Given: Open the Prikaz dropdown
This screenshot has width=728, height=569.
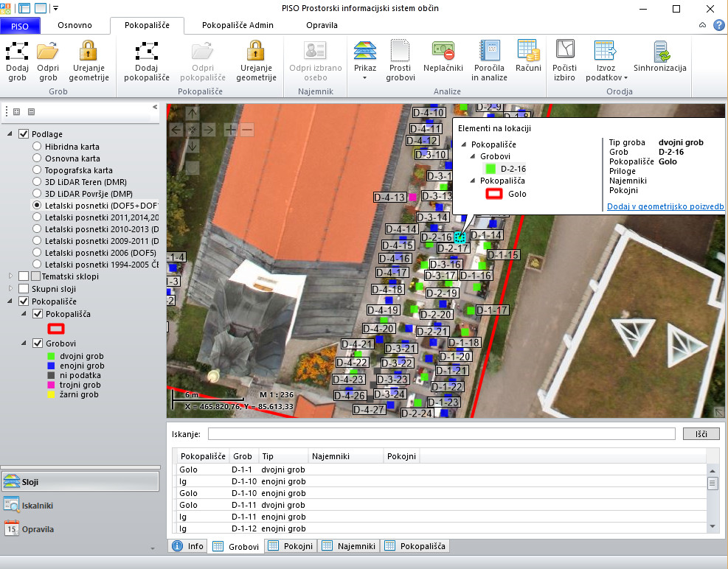Looking at the screenshot, I should [364, 60].
